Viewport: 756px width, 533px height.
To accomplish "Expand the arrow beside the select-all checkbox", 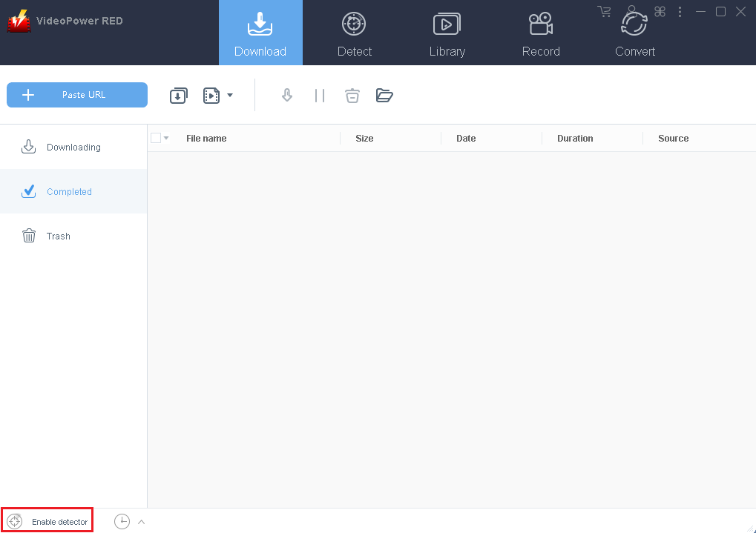I will (166, 139).
